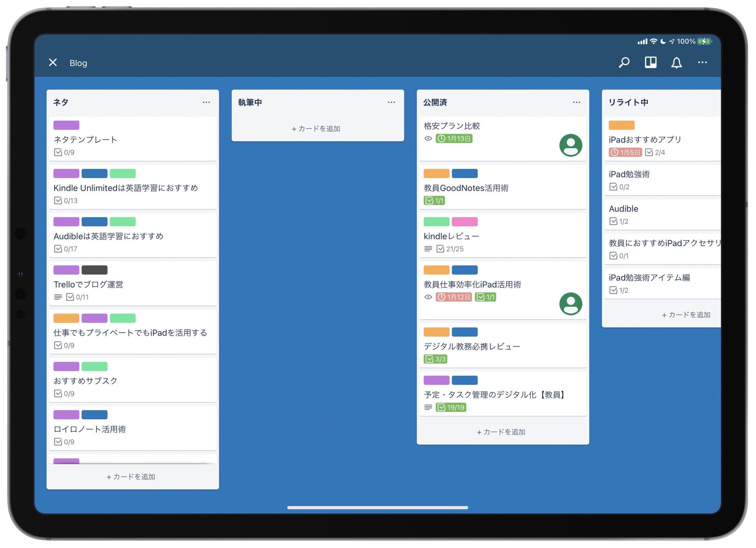Open the デジタル教務必携レビュー card
Screen dimensions: 756x548
pos(503,346)
